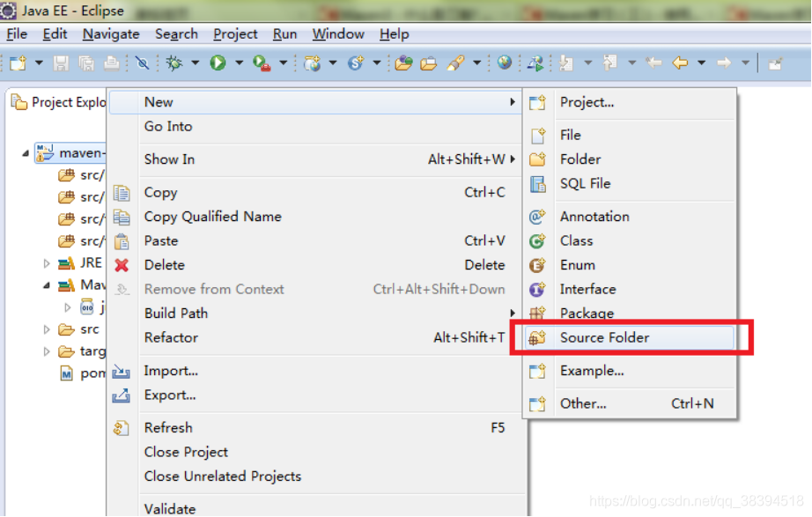The height and width of the screenshot is (517, 812).
Task: Select the pom file in the tree
Action: tap(83, 373)
